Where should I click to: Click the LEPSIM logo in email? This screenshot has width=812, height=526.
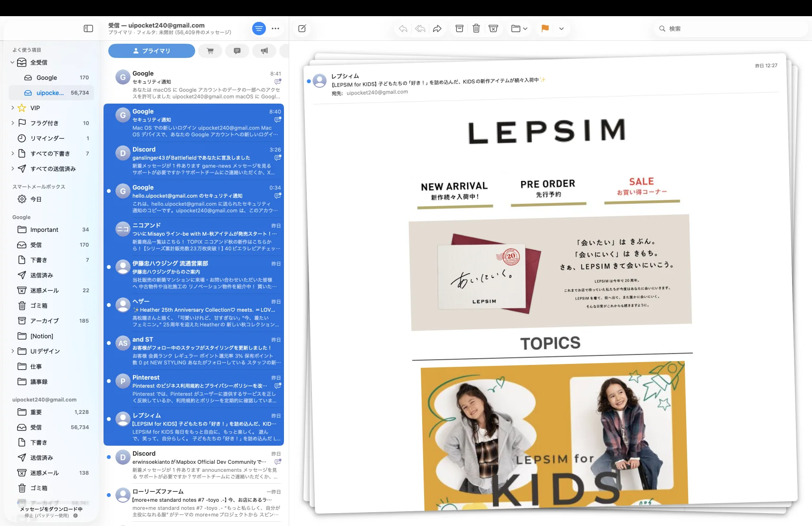click(547, 131)
